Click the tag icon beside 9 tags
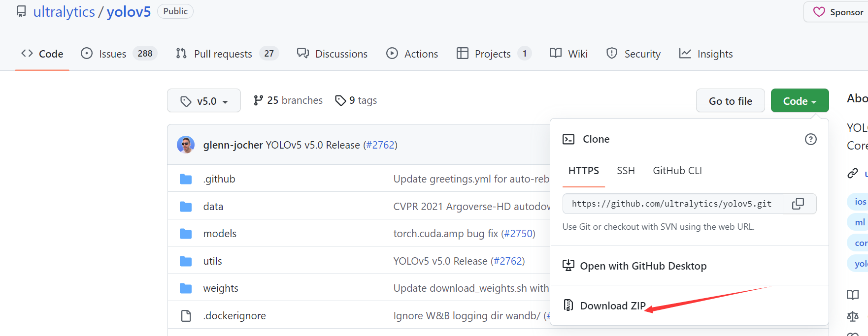868x336 pixels. coord(340,100)
